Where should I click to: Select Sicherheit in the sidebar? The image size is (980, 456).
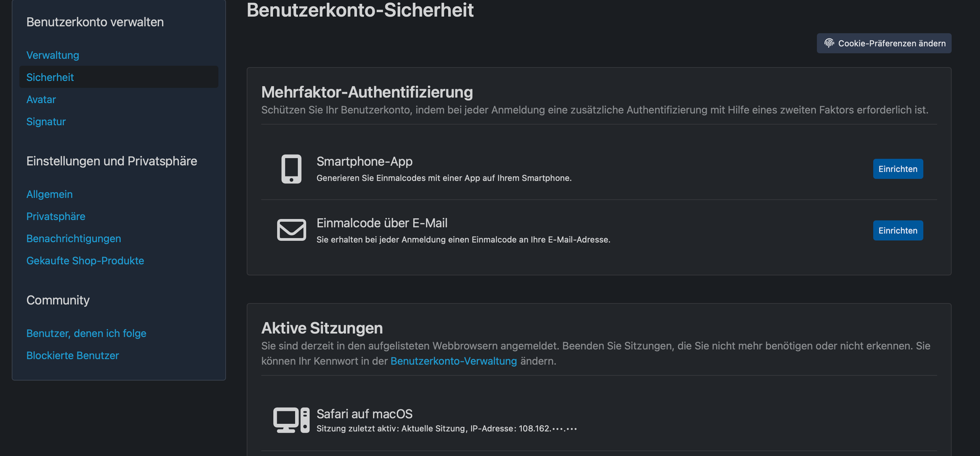[x=50, y=77]
